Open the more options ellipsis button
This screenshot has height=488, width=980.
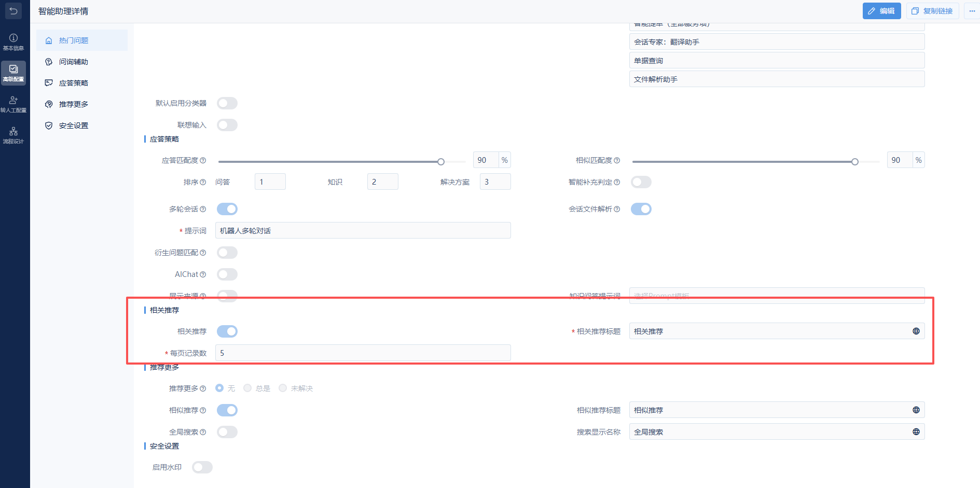point(972,11)
